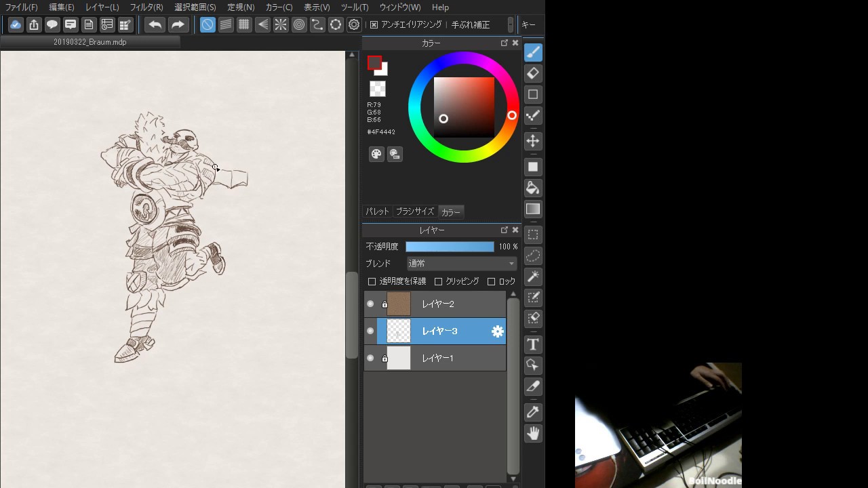Screen dimensions: 868x488
Task: Toggle 透明度を保護 checkbox
Action: (372, 281)
